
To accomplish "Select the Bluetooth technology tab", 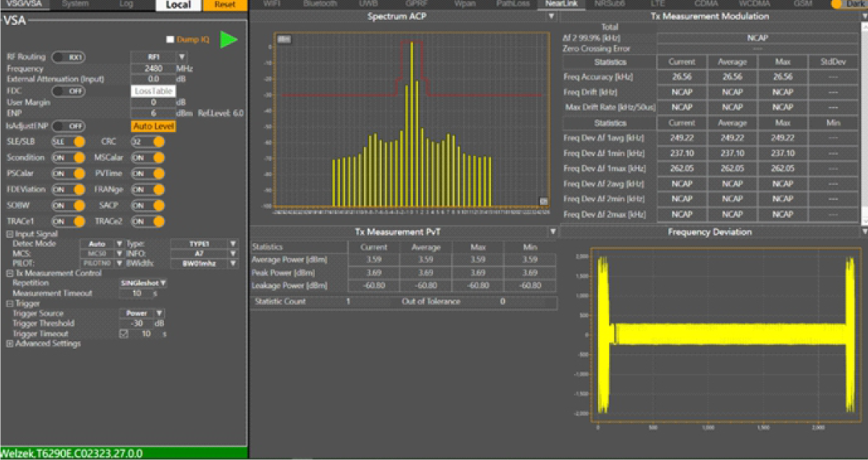I will coord(320,4).
